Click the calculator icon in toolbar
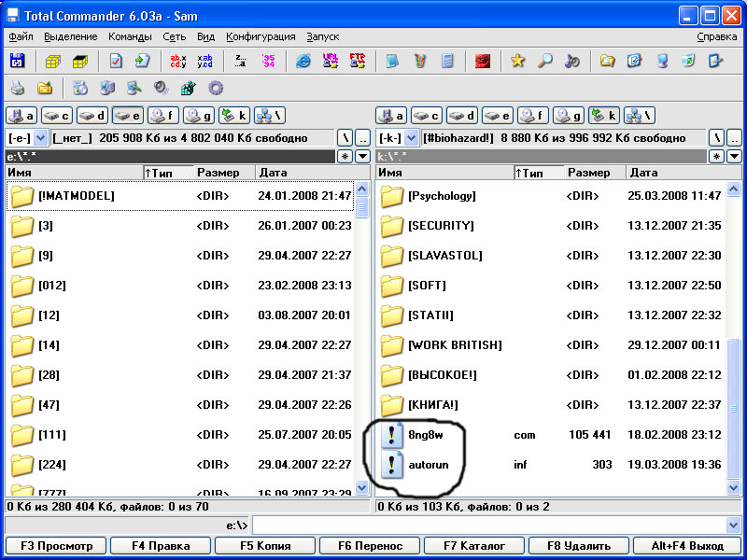 (448, 61)
